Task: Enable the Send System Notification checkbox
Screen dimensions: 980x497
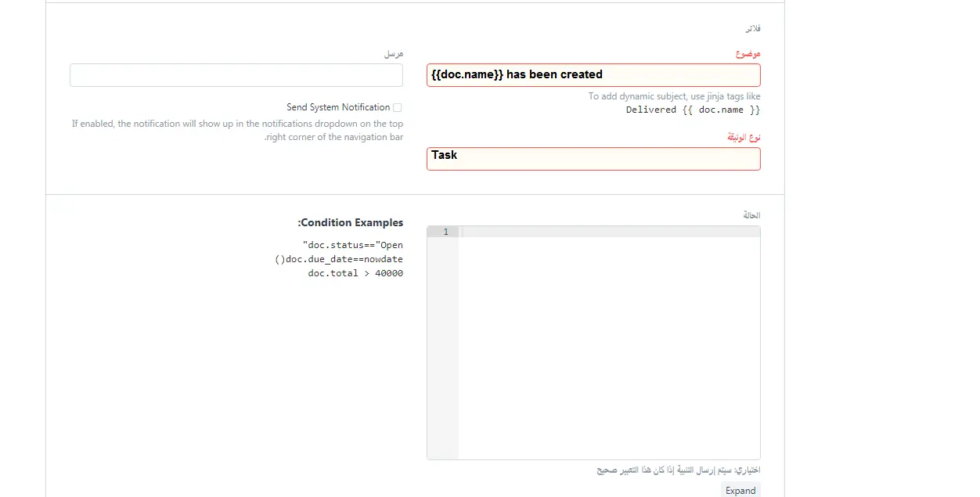Action: coord(398,107)
